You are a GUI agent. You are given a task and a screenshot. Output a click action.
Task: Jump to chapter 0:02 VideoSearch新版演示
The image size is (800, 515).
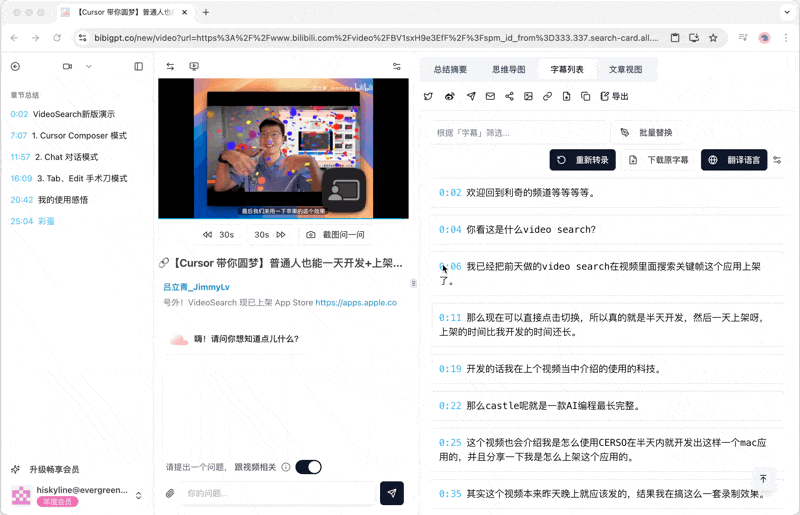coord(63,114)
